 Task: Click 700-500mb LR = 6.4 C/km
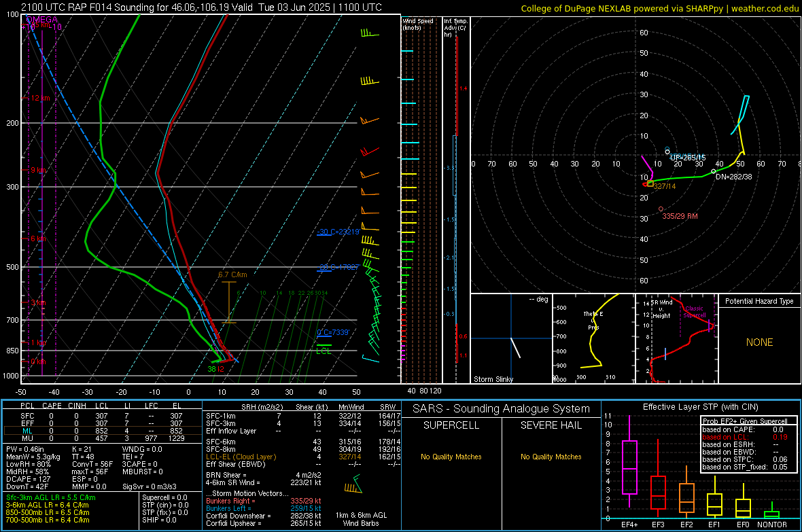[x=48, y=520]
